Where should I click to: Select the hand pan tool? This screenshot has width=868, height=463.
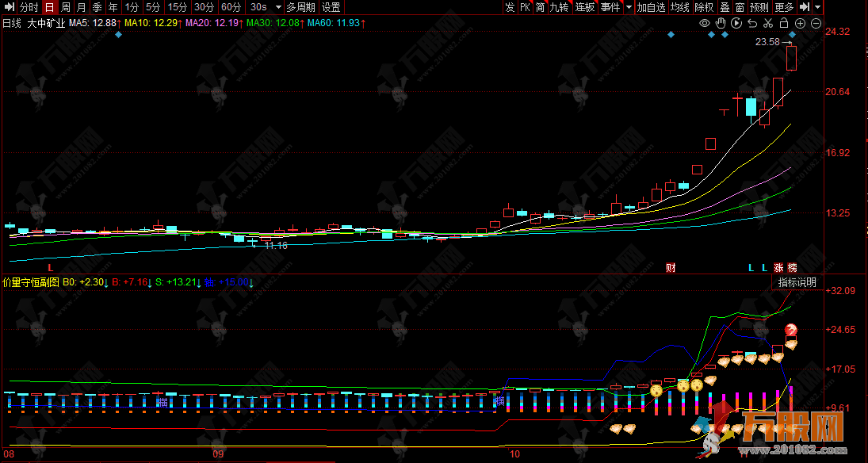[721, 23]
